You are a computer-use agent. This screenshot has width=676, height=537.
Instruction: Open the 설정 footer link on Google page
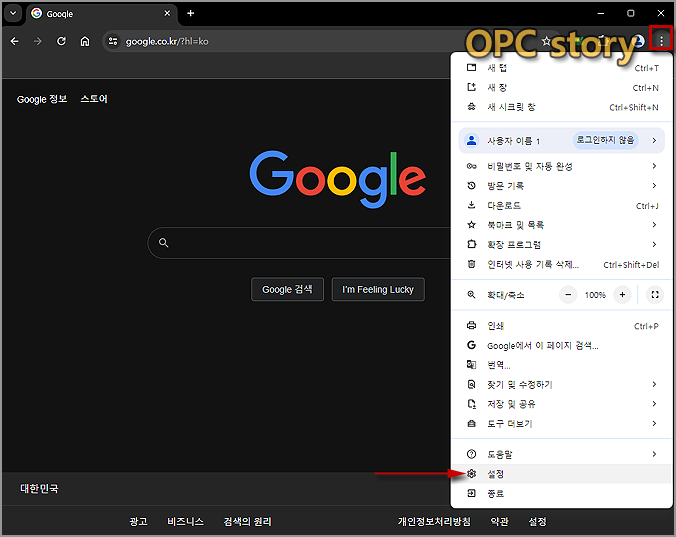(538, 521)
